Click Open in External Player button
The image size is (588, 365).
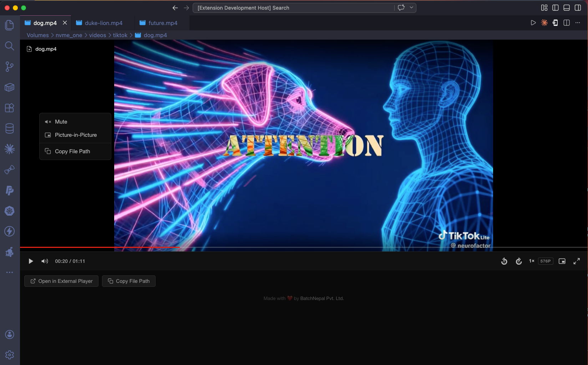coord(61,281)
